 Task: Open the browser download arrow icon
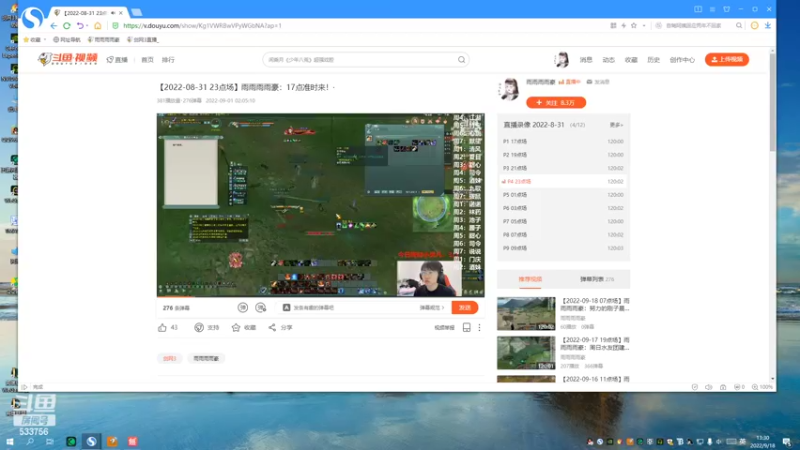(x=767, y=26)
